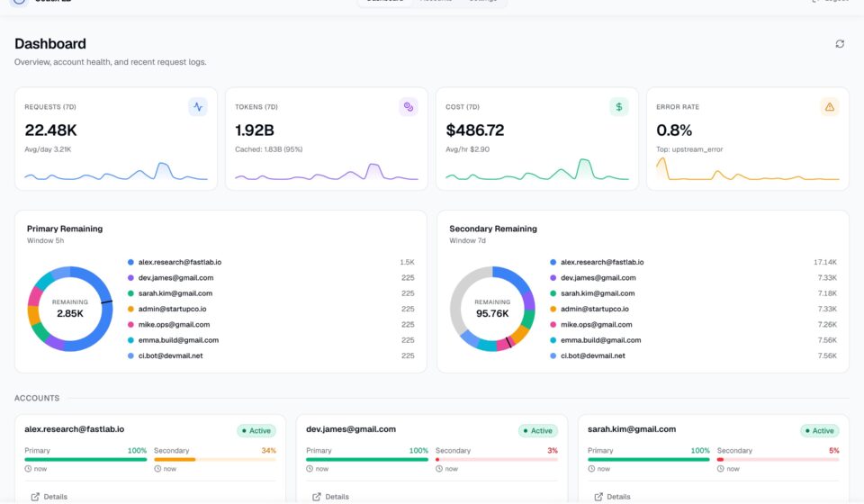The width and height of the screenshot is (864, 504).
Task: Click dev.james Secondary red progress bar
Action: point(497,459)
